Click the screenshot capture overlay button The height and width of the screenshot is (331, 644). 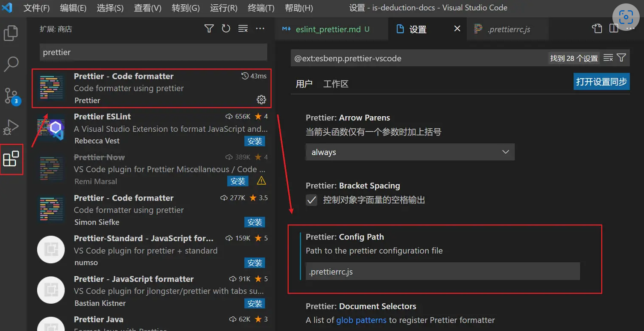pos(626,17)
